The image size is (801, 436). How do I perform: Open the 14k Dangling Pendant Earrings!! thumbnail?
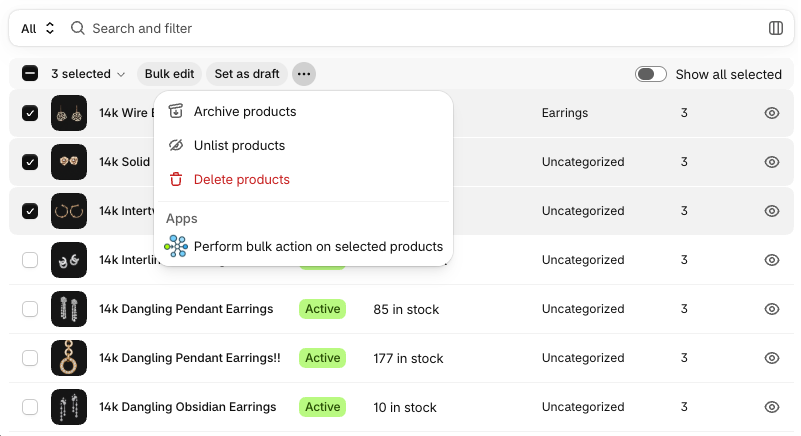[69, 358]
